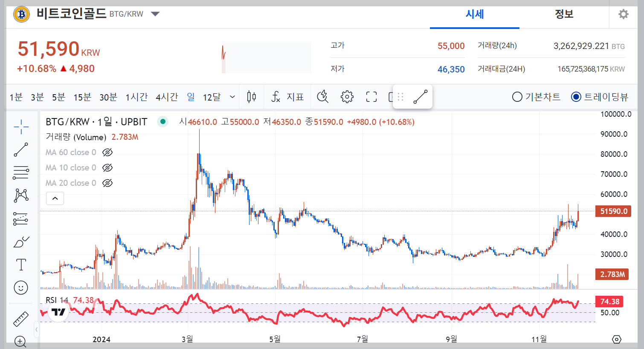Click the floating toolbar line tool
This screenshot has height=349, width=644.
(421, 97)
